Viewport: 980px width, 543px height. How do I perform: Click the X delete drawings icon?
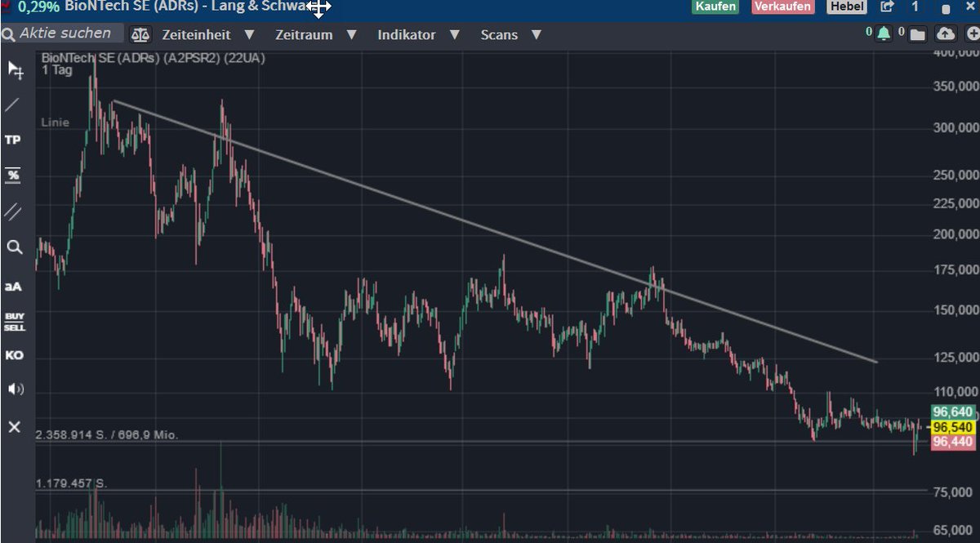14,426
